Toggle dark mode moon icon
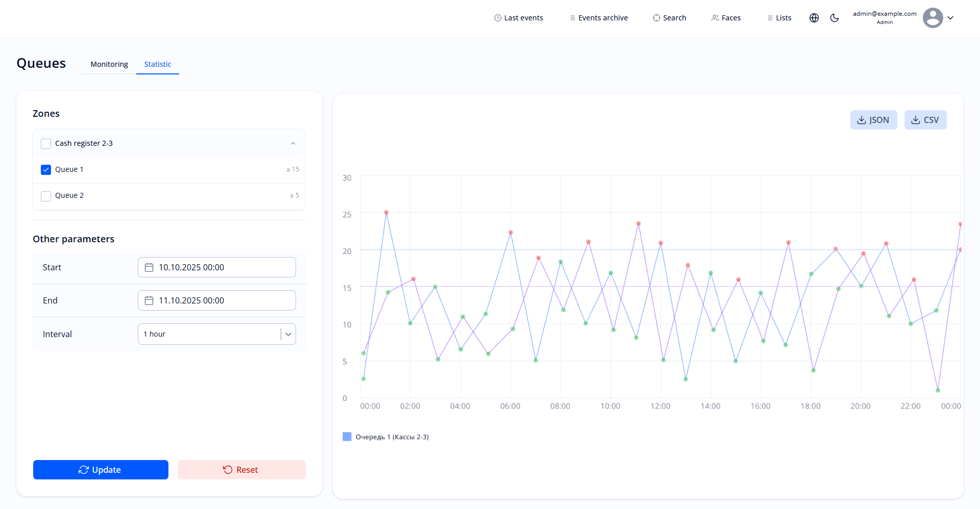 tap(835, 18)
